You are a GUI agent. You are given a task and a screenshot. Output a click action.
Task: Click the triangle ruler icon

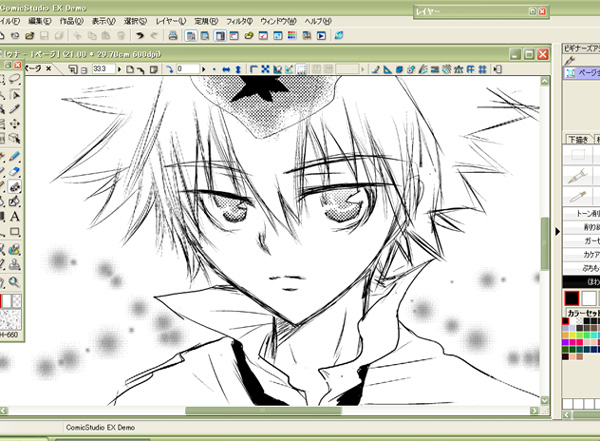pos(387,69)
